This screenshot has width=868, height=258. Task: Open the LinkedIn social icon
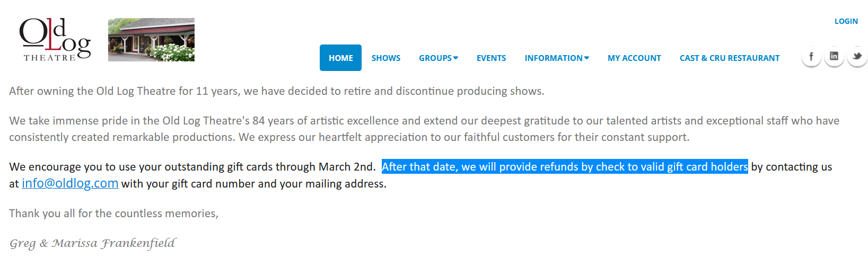[834, 57]
